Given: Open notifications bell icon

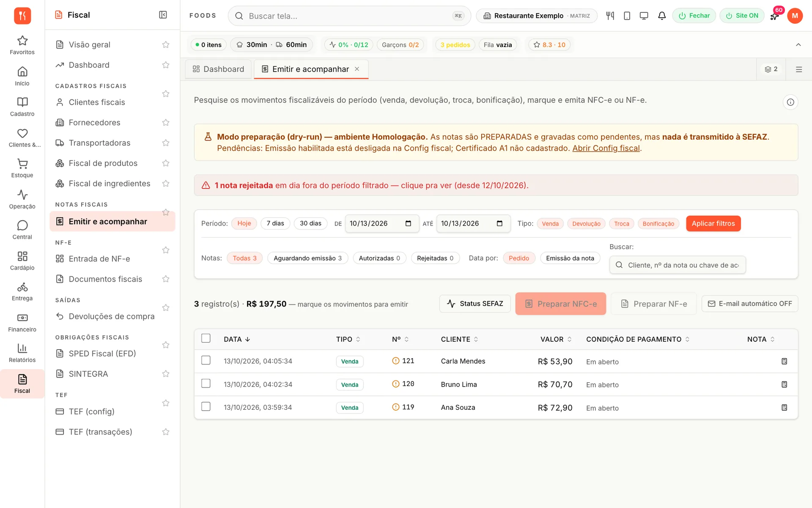Looking at the screenshot, I should pyautogui.click(x=662, y=16).
